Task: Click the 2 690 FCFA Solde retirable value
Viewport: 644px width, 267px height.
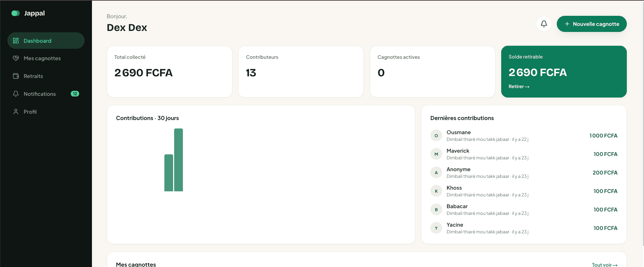Action: point(538,72)
